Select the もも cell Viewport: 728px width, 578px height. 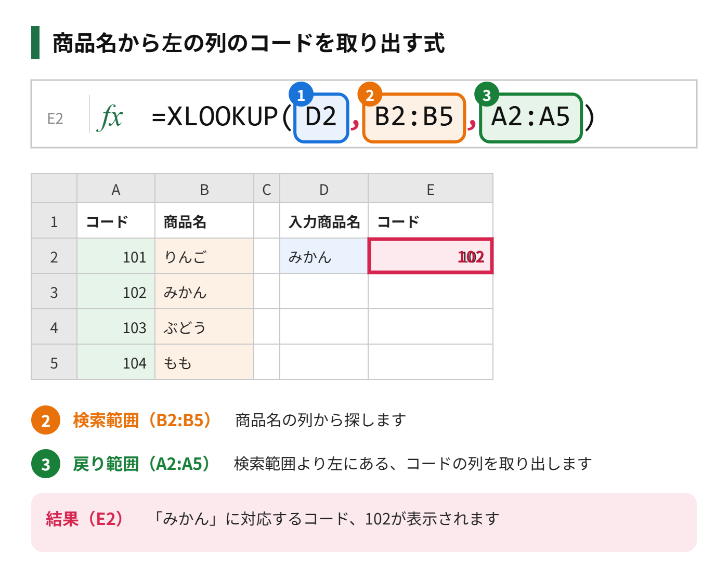(204, 362)
